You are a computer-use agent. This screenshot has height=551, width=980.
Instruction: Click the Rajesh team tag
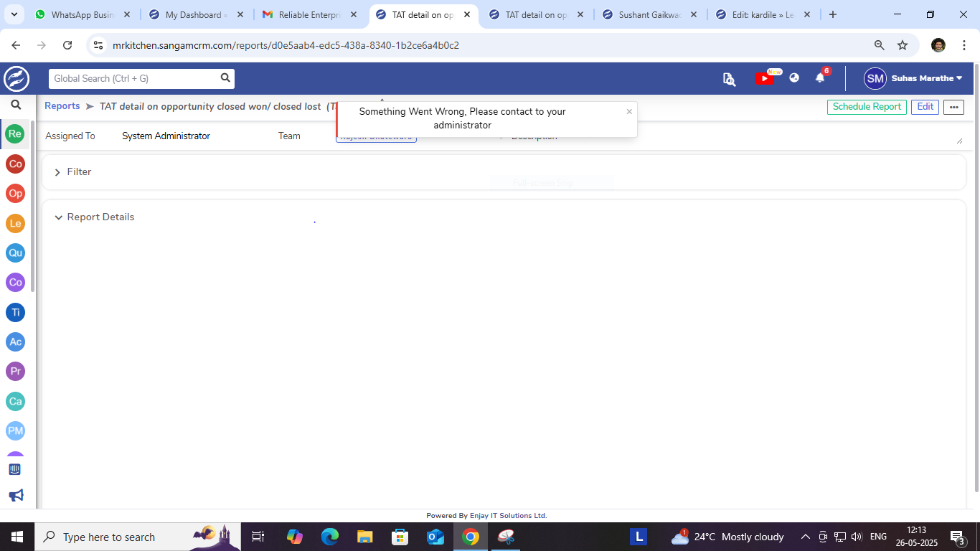376,138
